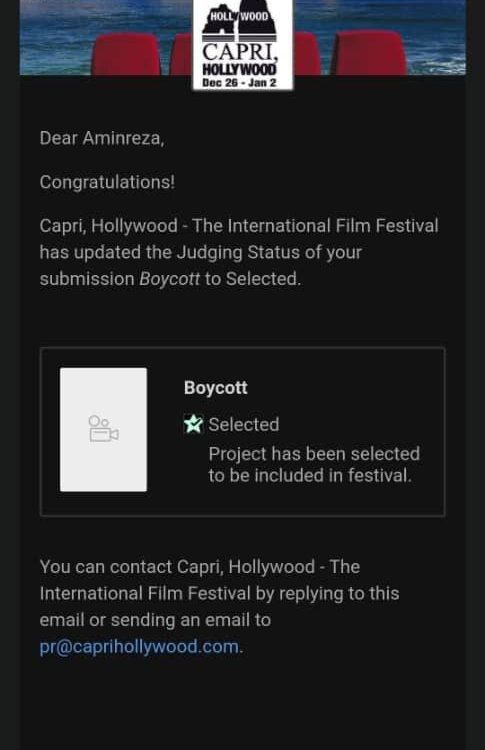Screen dimensions: 485x750
Task: Select the blank project poster thumbnail
Action: pos(103,430)
